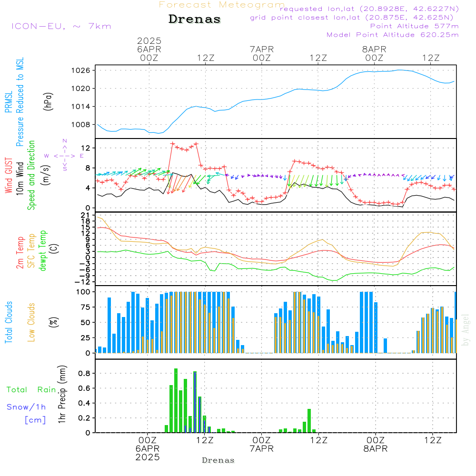Click the "Model Point Altitude 620.25m" text
Viewport: 476px width, 476px height.
pyautogui.click(x=393, y=35)
